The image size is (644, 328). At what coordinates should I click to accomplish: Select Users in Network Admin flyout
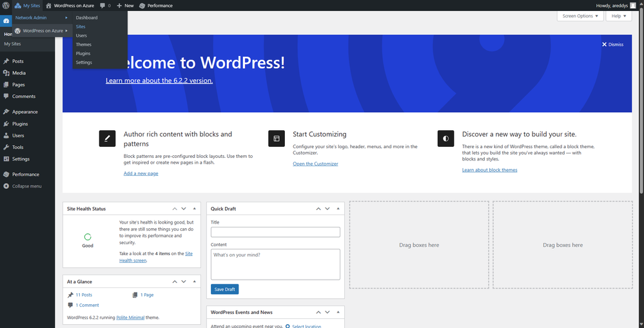[x=81, y=35]
